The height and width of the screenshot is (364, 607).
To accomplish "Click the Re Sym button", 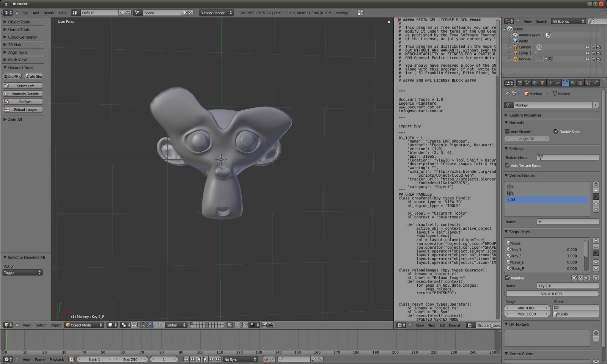I will click(x=23, y=102).
